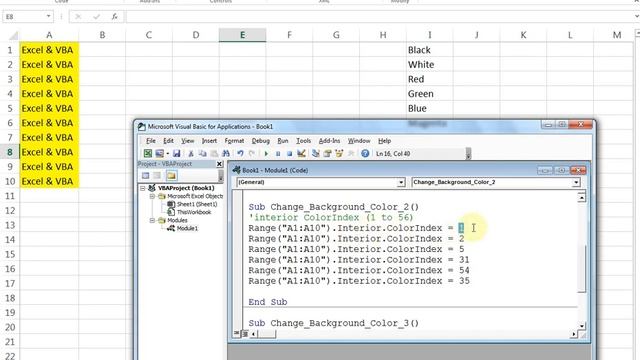This screenshot has height=360, width=640.
Task: Open the Change_Background_Color_2 procedure dropdown
Action: pyautogui.click(x=576, y=182)
